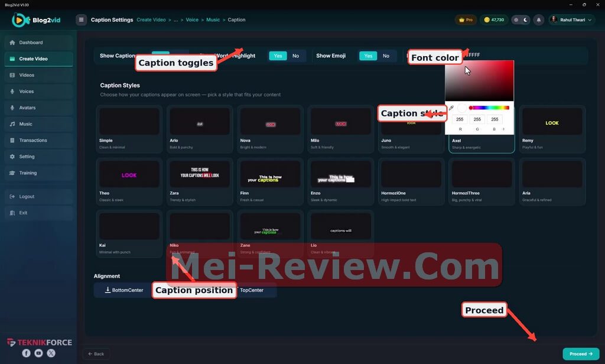
Task: Adjust the rainbow hue slider
Action: point(489,108)
